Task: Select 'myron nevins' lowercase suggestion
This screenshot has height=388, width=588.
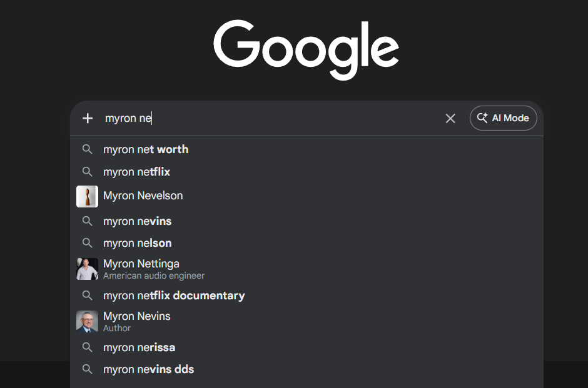Action: click(x=307, y=221)
